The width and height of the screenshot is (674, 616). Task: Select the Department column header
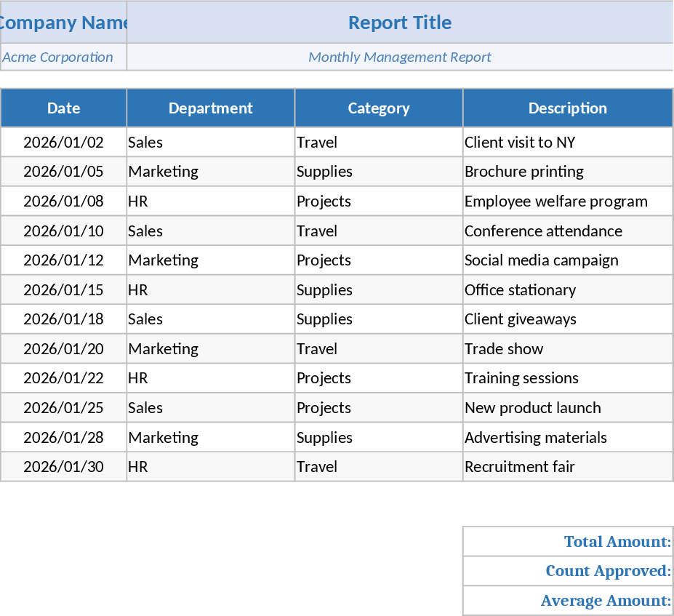point(211,108)
